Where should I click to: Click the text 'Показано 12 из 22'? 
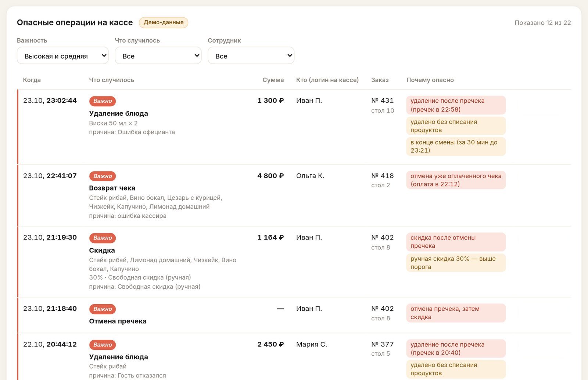click(543, 23)
